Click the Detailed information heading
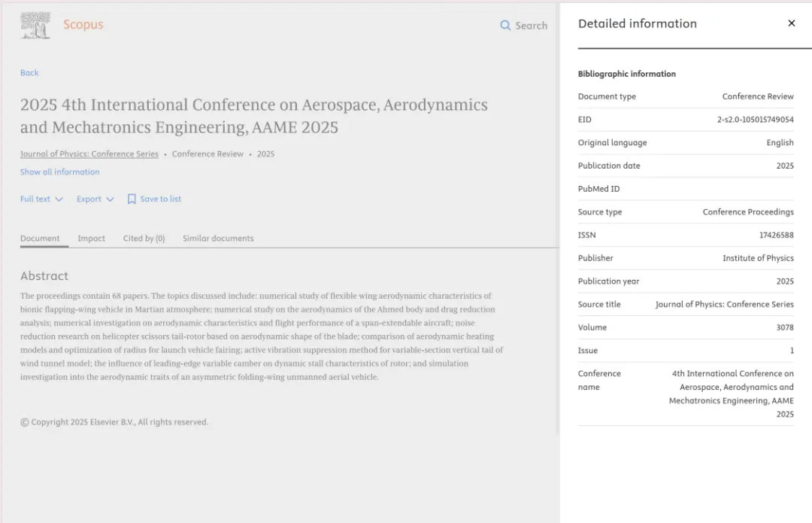This screenshot has height=523, width=812. (637, 24)
